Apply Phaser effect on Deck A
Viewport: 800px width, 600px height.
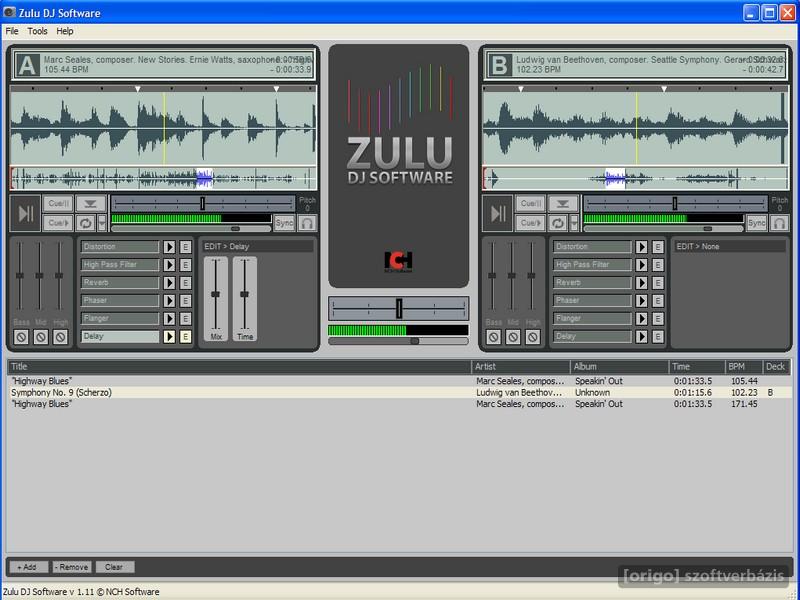coord(169,301)
